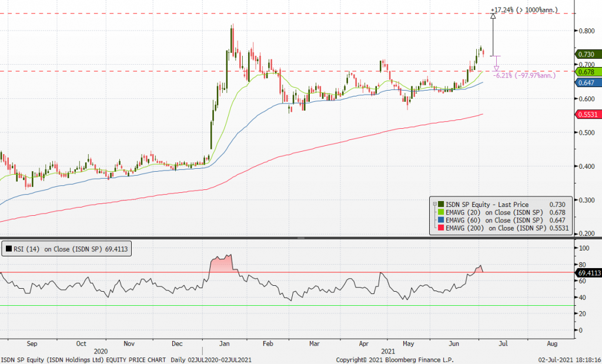Select the '+17.24% (> 1000%ann.)' annotation label

coord(524,10)
